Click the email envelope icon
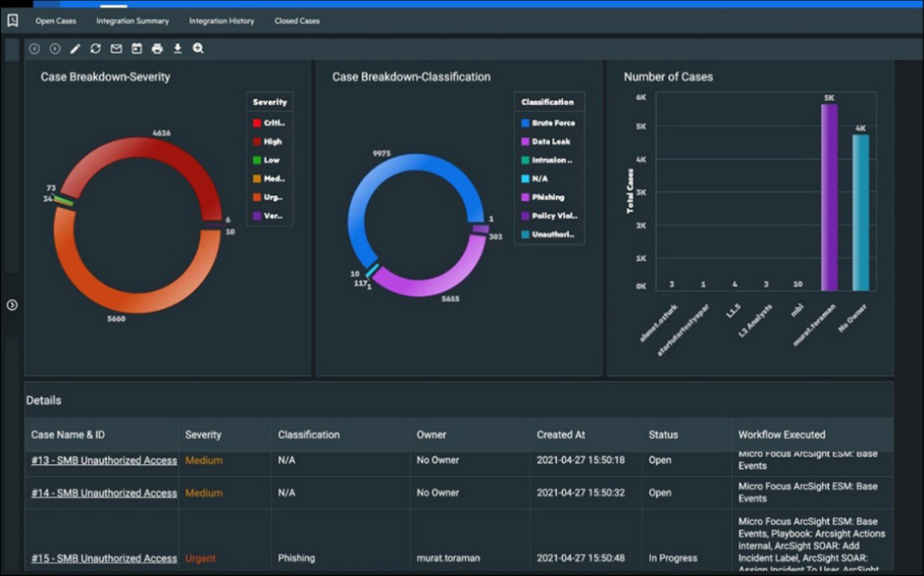The image size is (924, 576). click(x=116, y=48)
